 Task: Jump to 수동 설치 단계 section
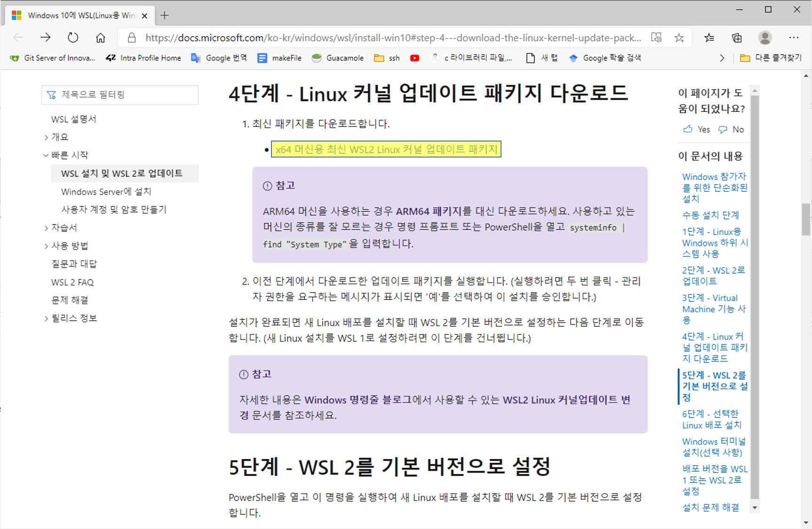pyautogui.click(x=710, y=215)
